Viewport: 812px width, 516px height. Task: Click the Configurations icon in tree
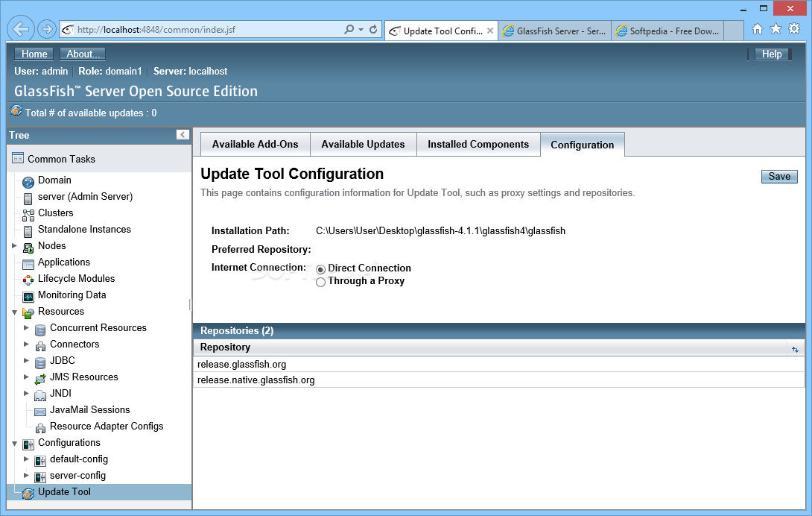click(28, 444)
